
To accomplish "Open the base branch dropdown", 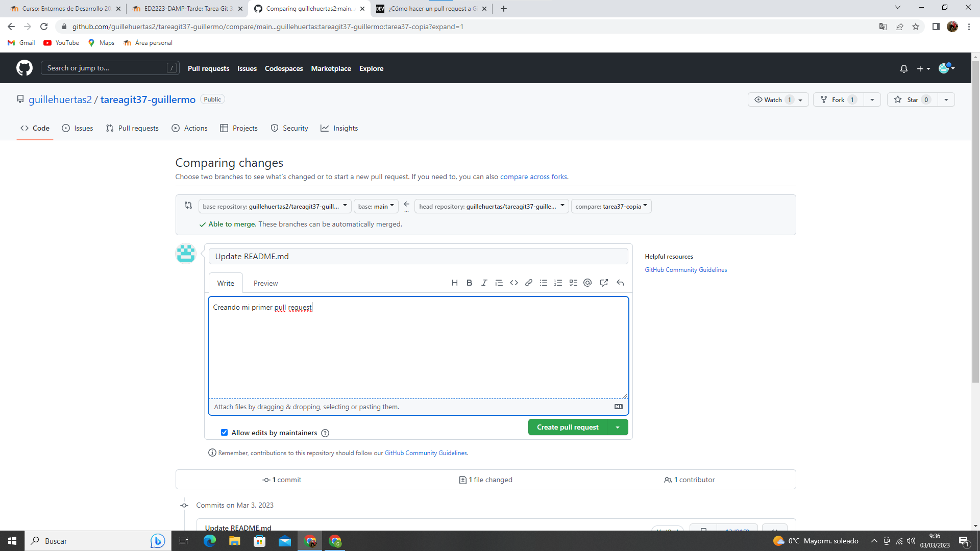I will click(x=376, y=206).
